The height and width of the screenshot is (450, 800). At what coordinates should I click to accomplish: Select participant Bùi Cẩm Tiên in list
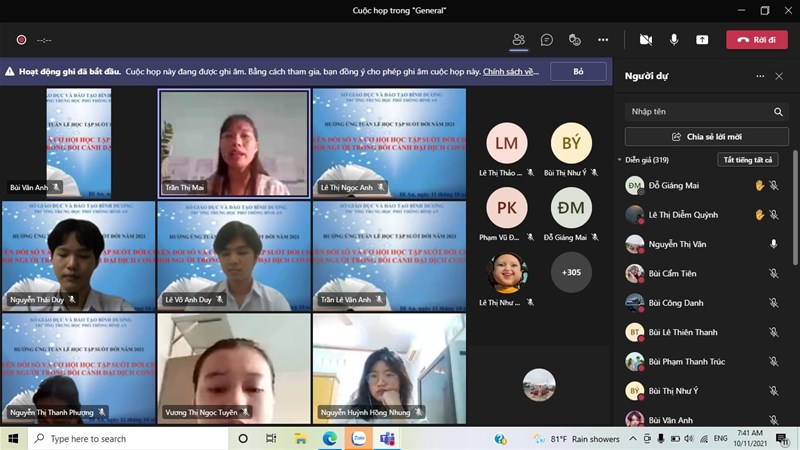coord(704,274)
